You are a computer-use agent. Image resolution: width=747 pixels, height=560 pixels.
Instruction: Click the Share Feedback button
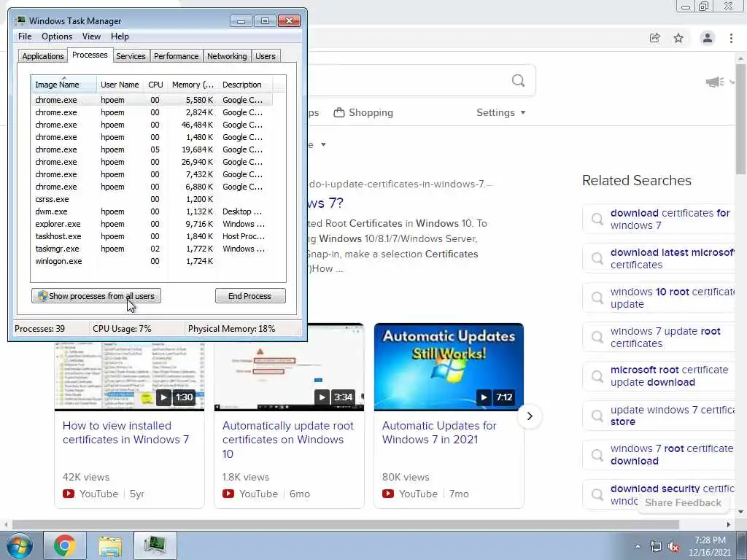click(683, 503)
